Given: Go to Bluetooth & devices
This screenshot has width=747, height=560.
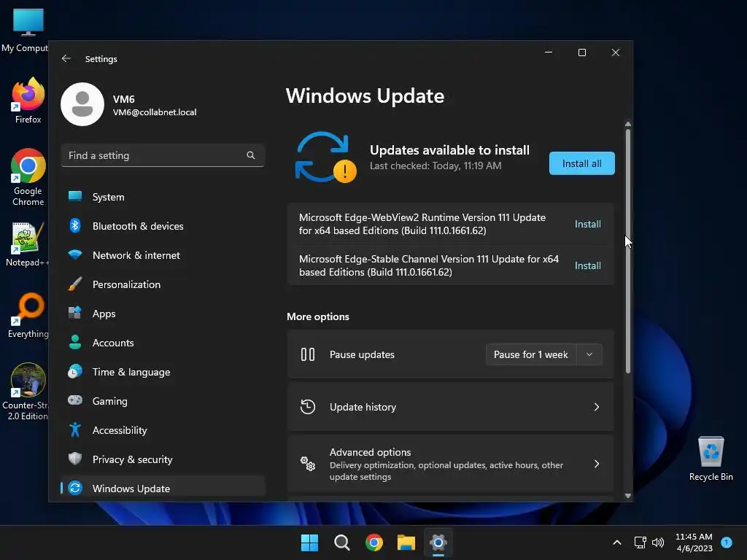Looking at the screenshot, I should click(163, 226).
